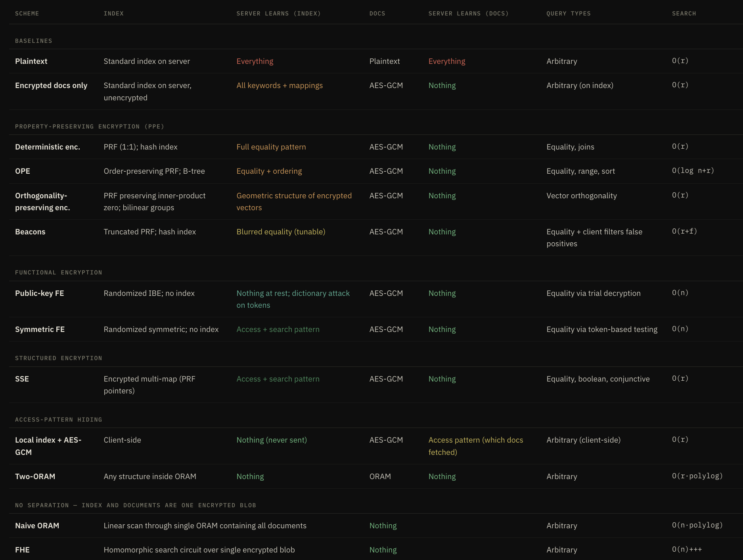Click the SERVER LEARNS (INDEX) column header
The width and height of the screenshot is (743, 560).
pyautogui.click(x=278, y=13)
